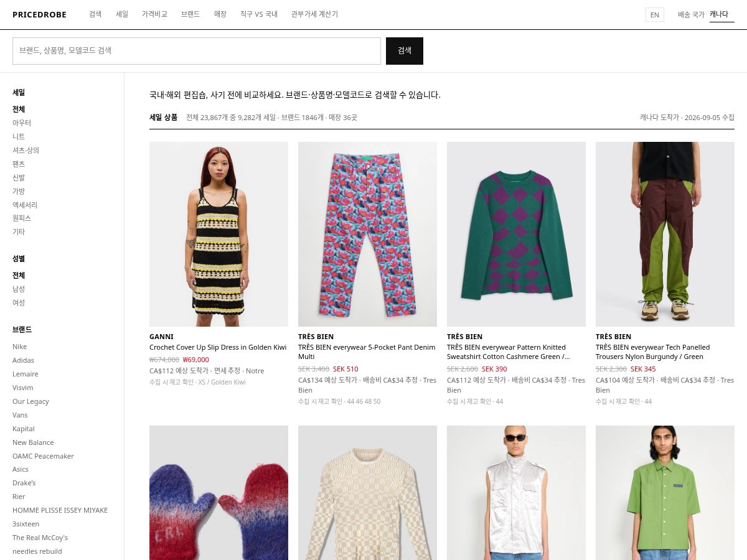
Task: Click the SEK 345 sale price
Action: (x=643, y=369)
